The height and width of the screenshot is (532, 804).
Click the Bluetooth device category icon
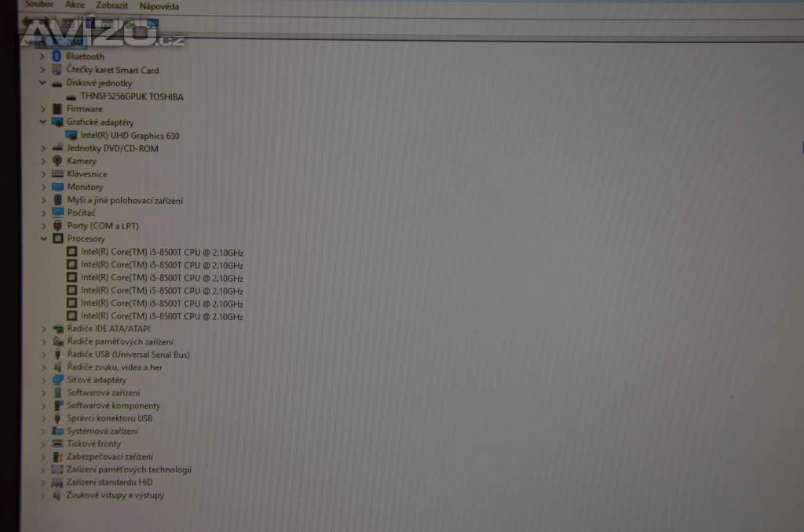(57, 56)
